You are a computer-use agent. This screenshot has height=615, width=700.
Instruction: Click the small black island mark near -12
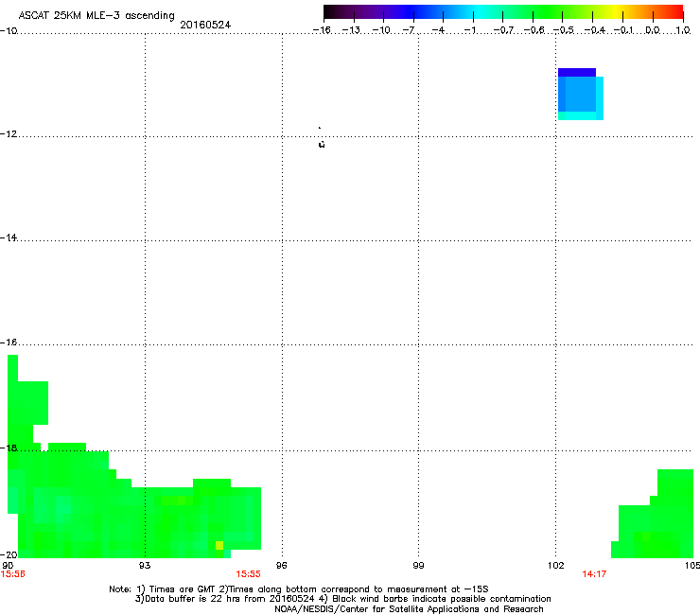pos(322,144)
